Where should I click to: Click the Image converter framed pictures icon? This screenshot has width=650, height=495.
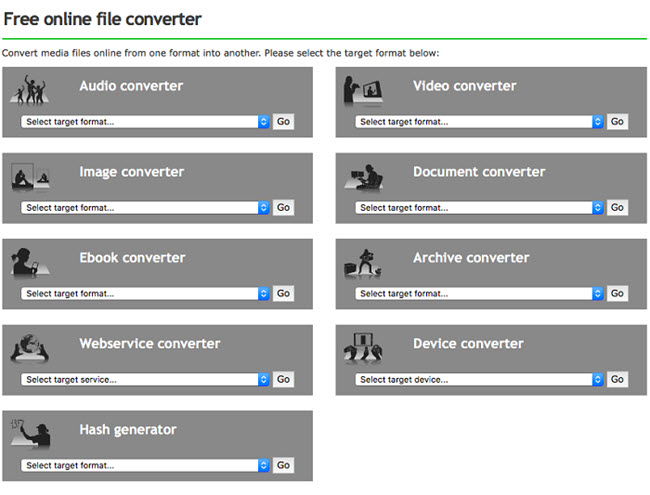click(x=30, y=177)
